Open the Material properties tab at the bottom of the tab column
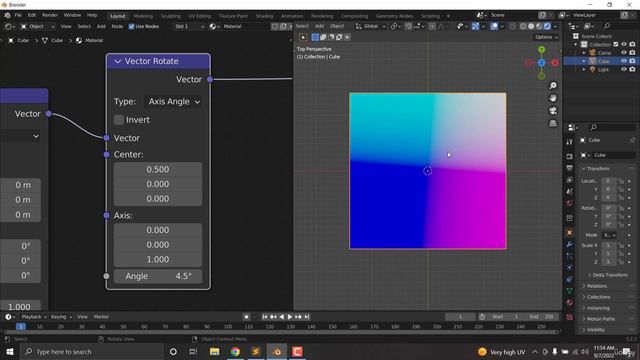 coord(569,302)
